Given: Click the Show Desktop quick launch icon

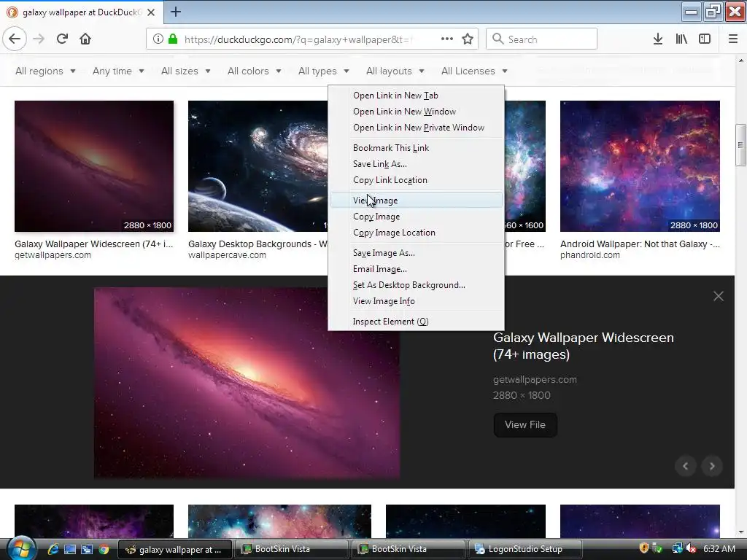Looking at the screenshot, I should [70, 549].
